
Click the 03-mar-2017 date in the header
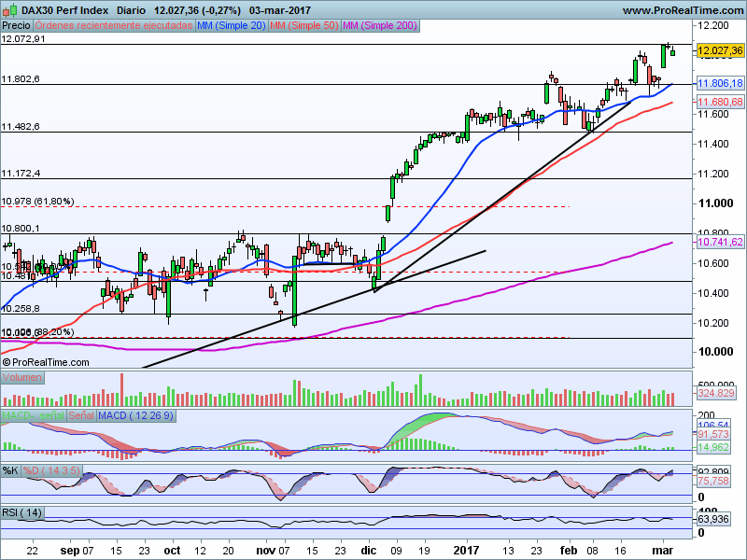pos(279,10)
